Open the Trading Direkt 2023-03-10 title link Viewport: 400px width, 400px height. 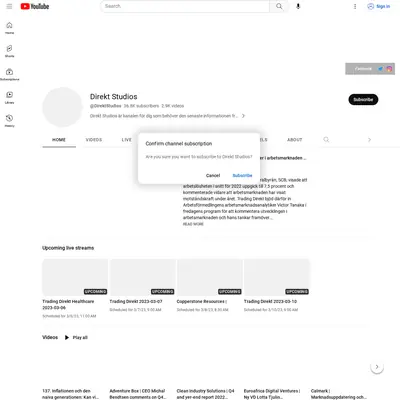(x=270, y=301)
